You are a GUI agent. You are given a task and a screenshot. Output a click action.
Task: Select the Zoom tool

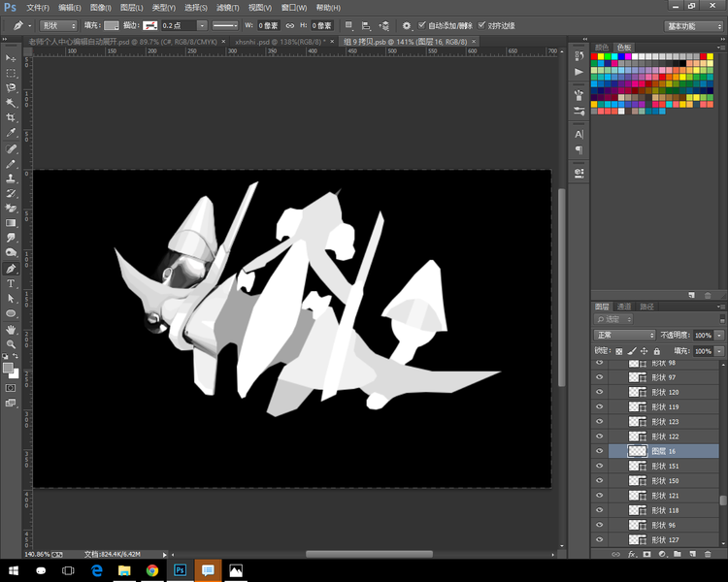11,344
